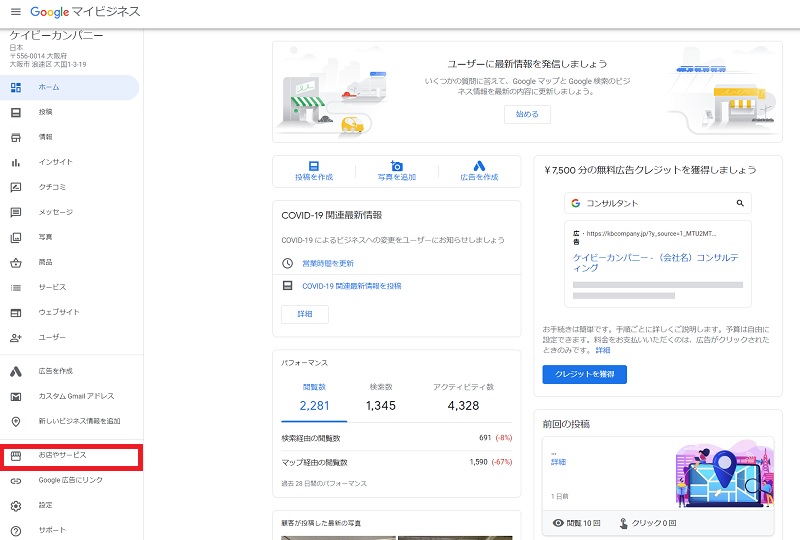The width and height of the screenshot is (800, 540).
Task: Click the ユーザー add-person icon
Action: [x=16, y=338]
